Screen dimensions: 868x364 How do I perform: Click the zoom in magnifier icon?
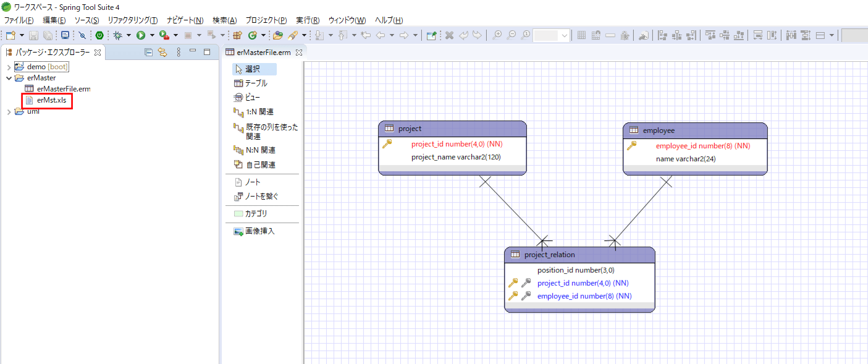point(497,35)
